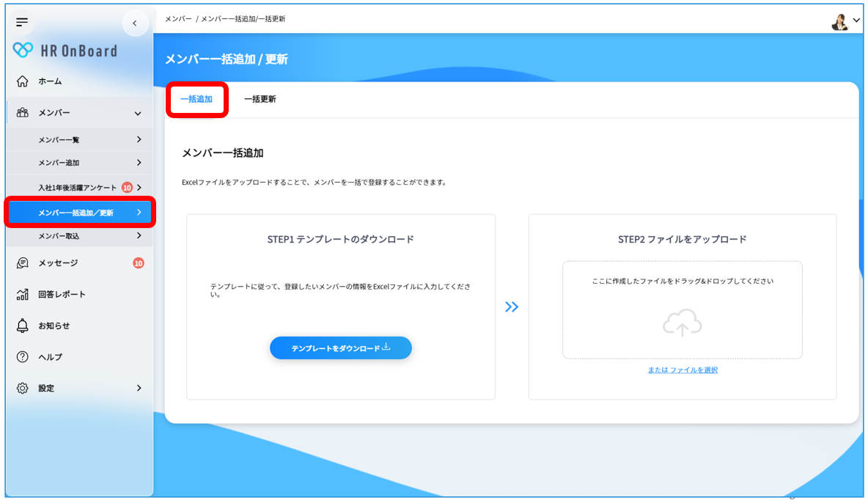Open メンバー追加 submenu item
The image size is (868, 500).
pos(59,163)
